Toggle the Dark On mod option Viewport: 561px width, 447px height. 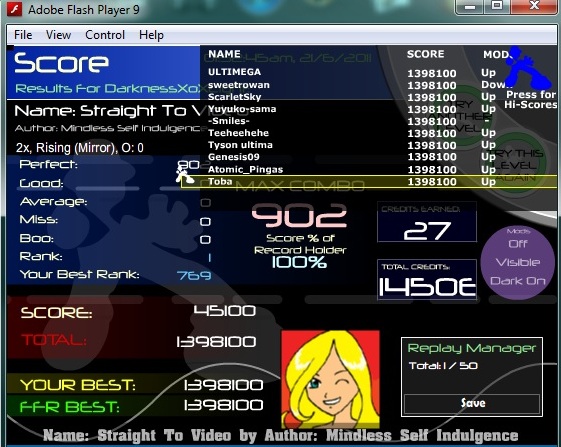[518, 281]
